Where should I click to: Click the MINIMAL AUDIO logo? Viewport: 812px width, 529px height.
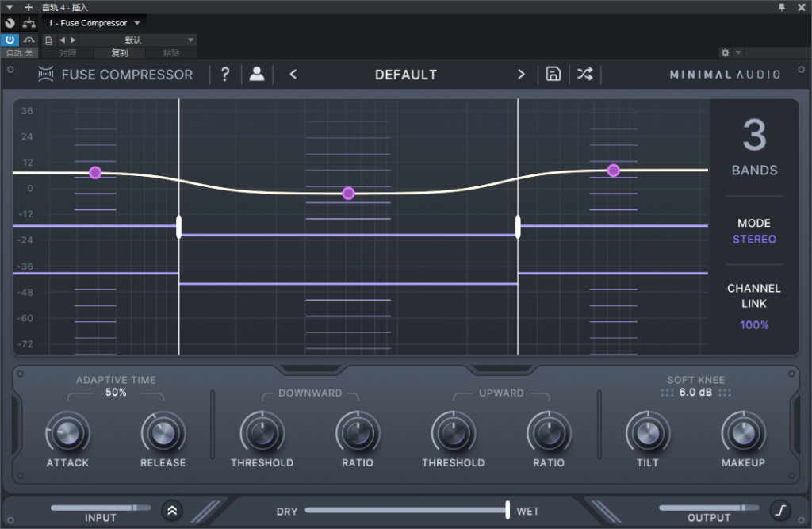[725, 75]
